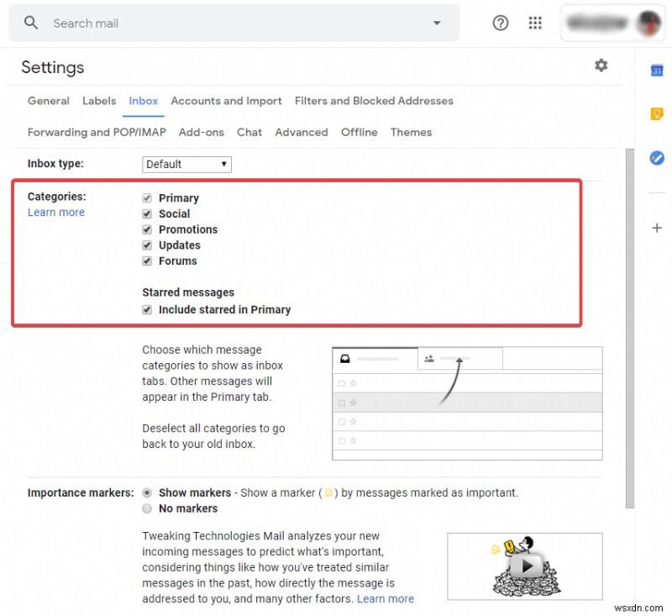
Task: Open the Settings gear icon
Action: click(x=601, y=65)
